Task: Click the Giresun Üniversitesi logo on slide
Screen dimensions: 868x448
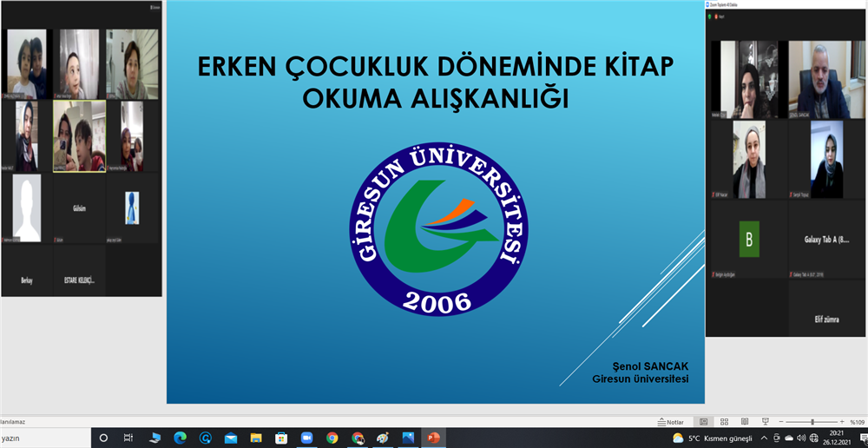Action: click(438, 229)
